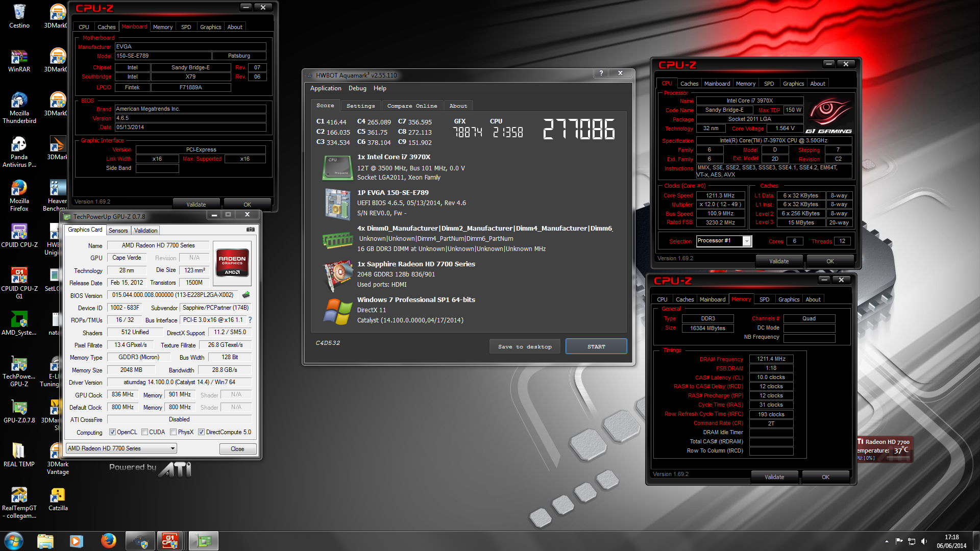
Task: Open the Debug menu in Aquamark
Action: [x=357, y=88]
